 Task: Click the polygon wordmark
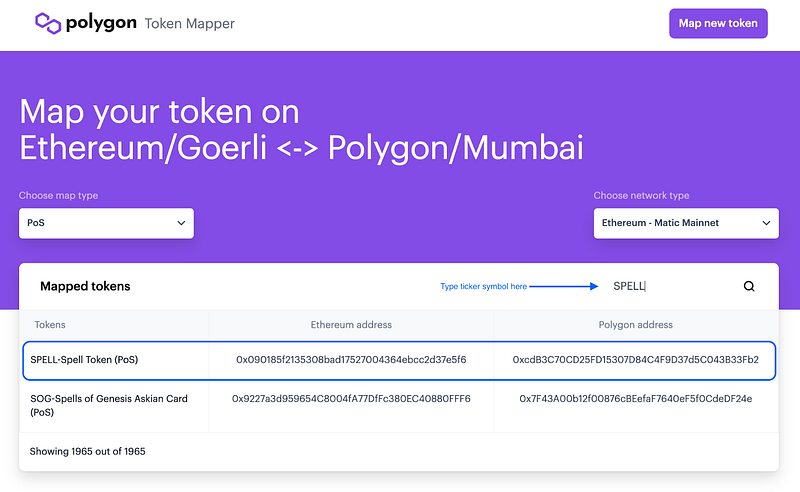[101, 23]
